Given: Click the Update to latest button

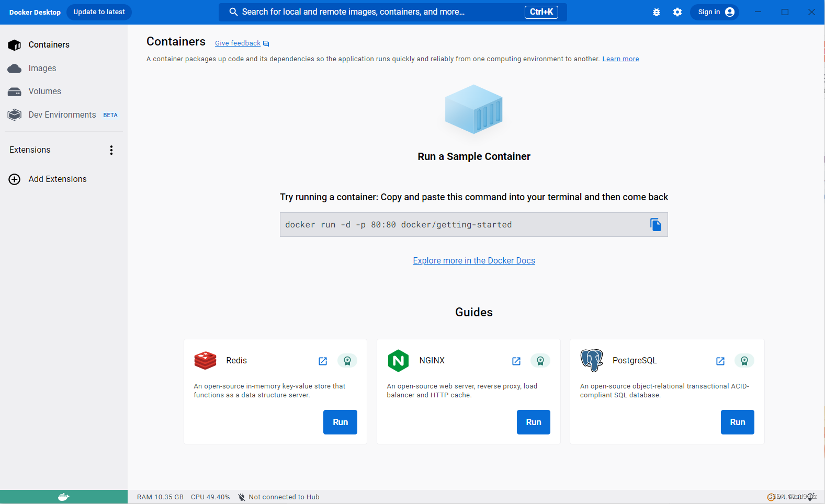Looking at the screenshot, I should [99, 12].
